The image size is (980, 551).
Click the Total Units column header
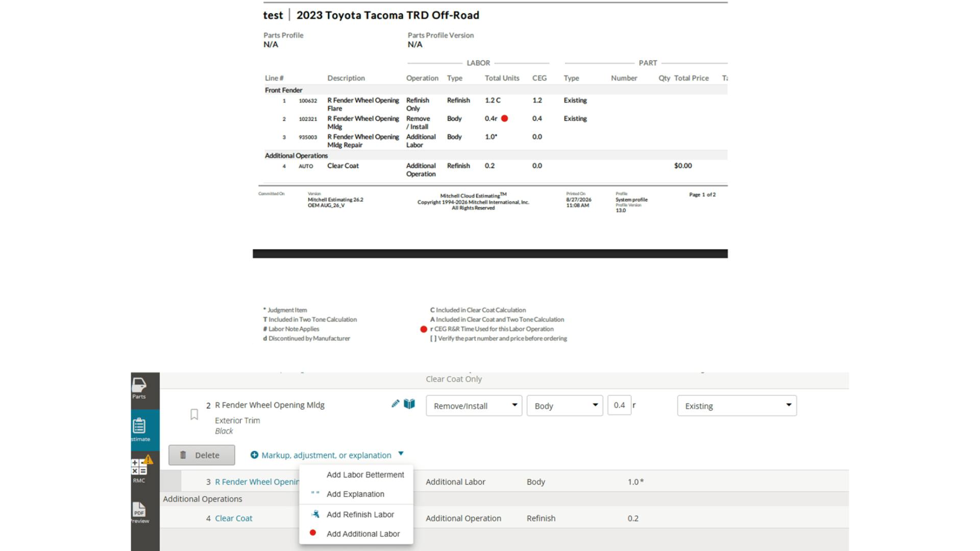point(502,78)
